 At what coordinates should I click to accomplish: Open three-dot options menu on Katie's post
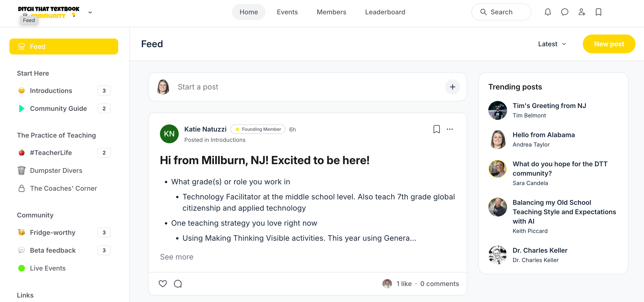pyautogui.click(x=450, y=129)
